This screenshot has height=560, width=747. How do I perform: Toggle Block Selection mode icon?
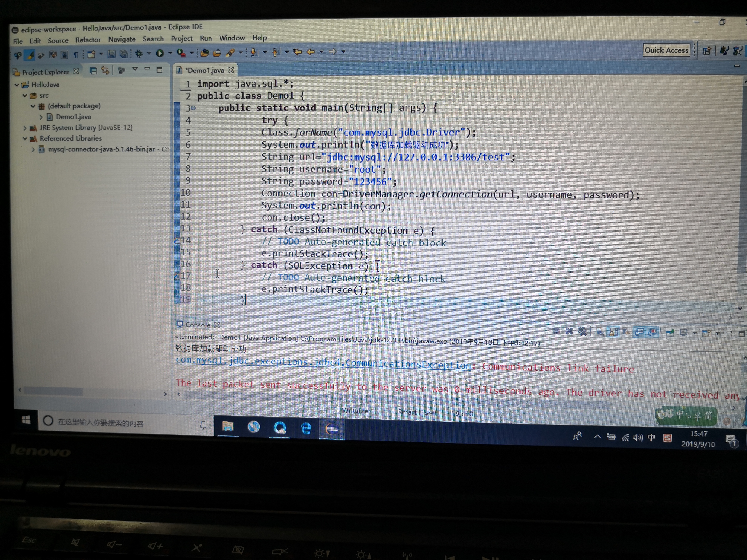[64, 55]
